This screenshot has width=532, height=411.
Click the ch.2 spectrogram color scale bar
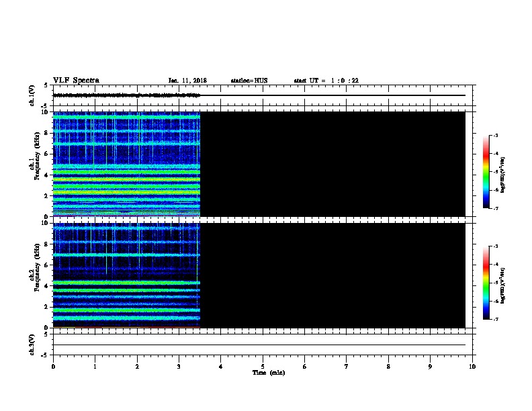(x=486, y=283)
